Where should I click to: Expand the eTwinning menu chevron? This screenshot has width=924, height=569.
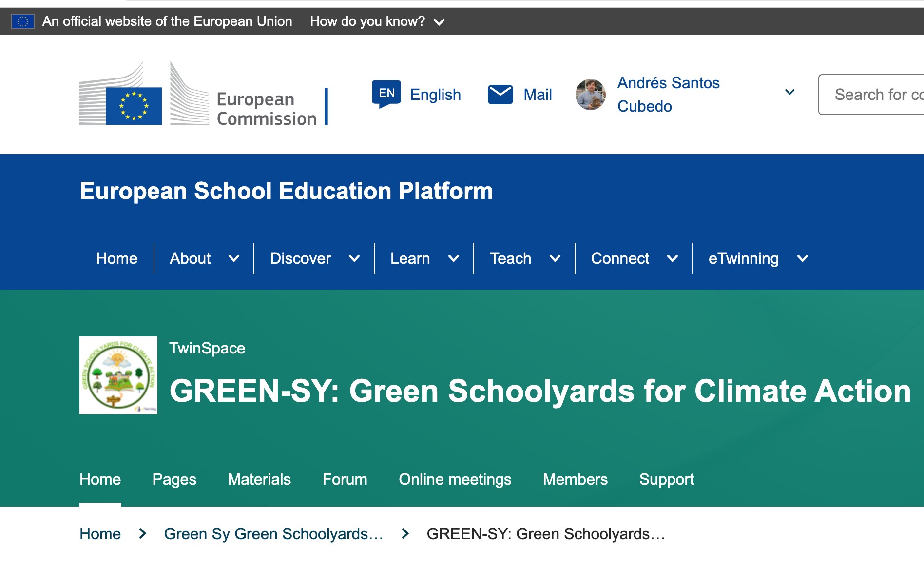pyautogui.click(x=803, y=258)
